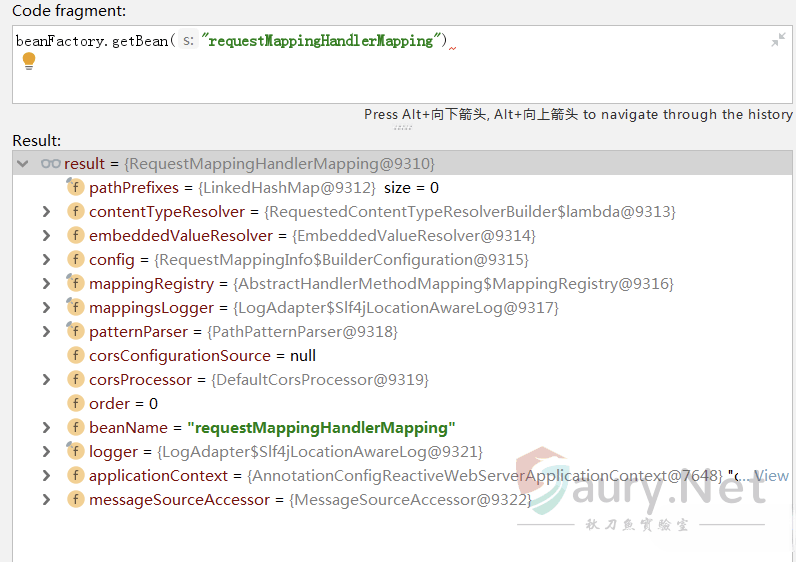This screenshot has width=796, height=562.
Task: Open the View link for applicationContext
Action: click(771, 476)
